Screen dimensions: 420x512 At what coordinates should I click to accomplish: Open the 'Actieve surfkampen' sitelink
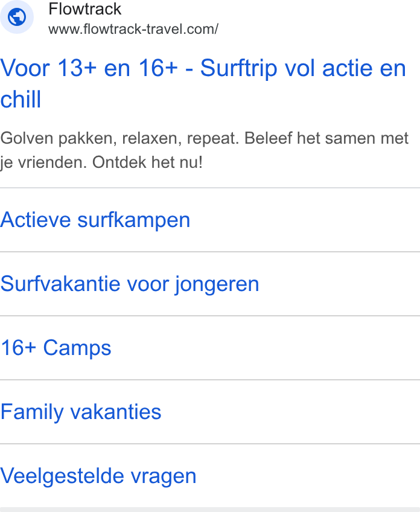[95, 220]
